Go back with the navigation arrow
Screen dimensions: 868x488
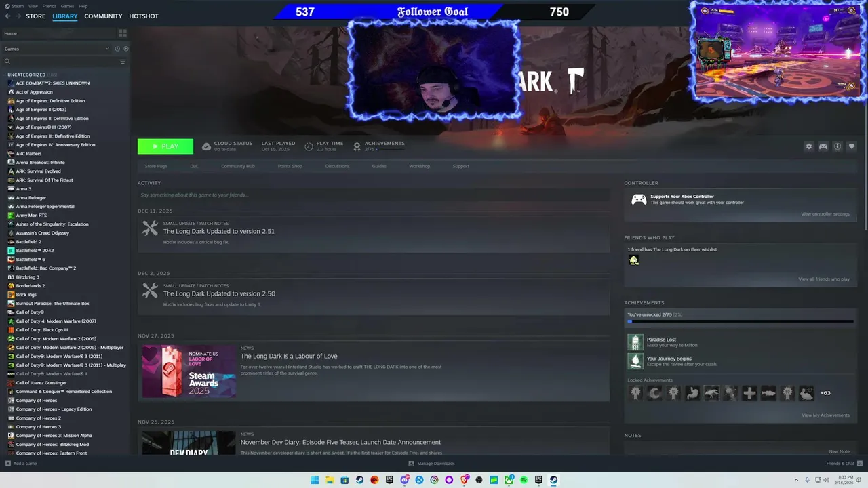[8, 16]
